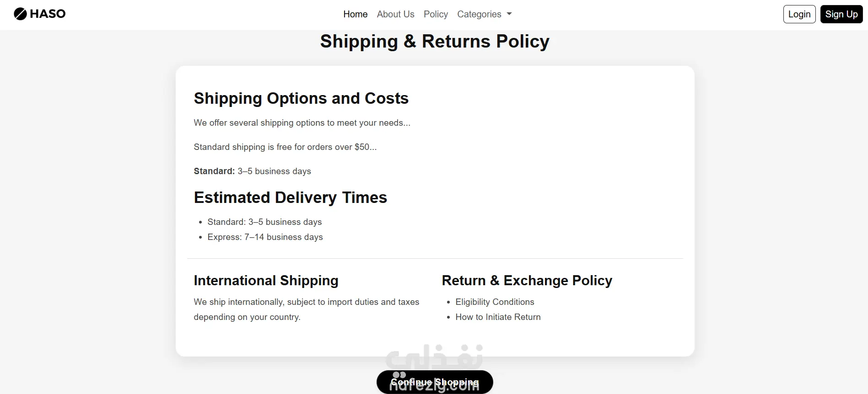Click the Continue Shopping button
The height and width of the screenshot is (394, 868).
434,382
